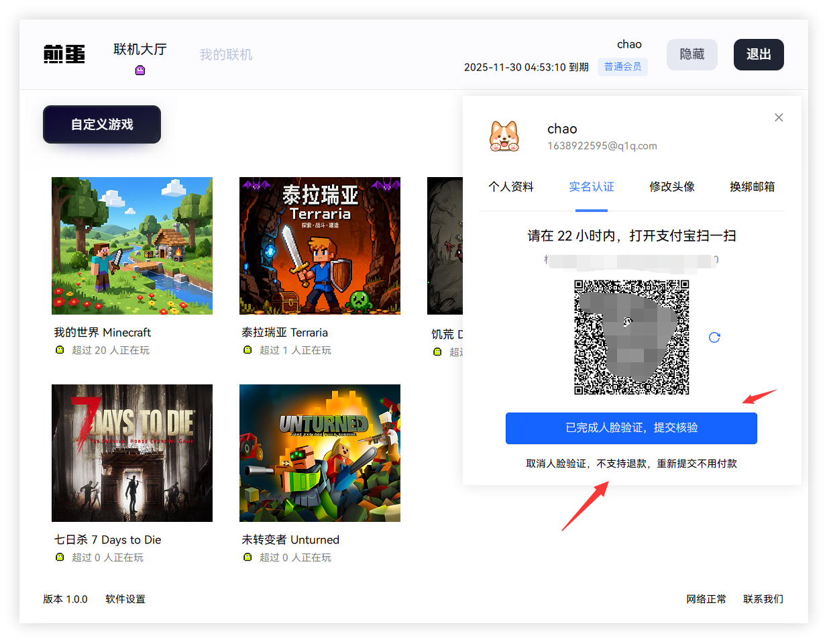Click player count icon under Terraria
The image size is (829, 644).
click(x=247, y=350)
